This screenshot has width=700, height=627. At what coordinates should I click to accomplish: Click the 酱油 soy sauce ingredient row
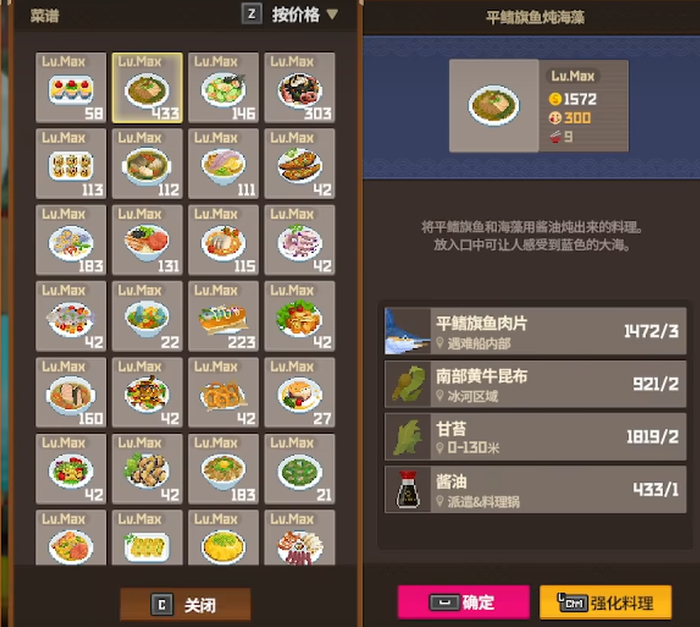pyautogui.click(x=535, y=489)
